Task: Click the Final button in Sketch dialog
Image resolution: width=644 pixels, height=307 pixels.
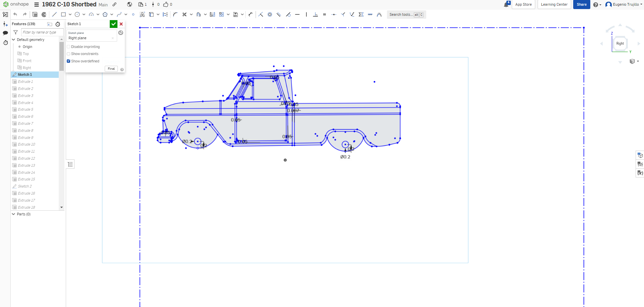Action: click(x=111, y=69)
